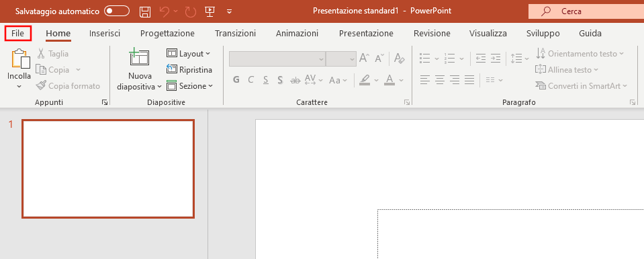The height and width of the screenshot is (259, 644).
Task: Expand the Incolla paste options arrow
Action: coord(19,87)
